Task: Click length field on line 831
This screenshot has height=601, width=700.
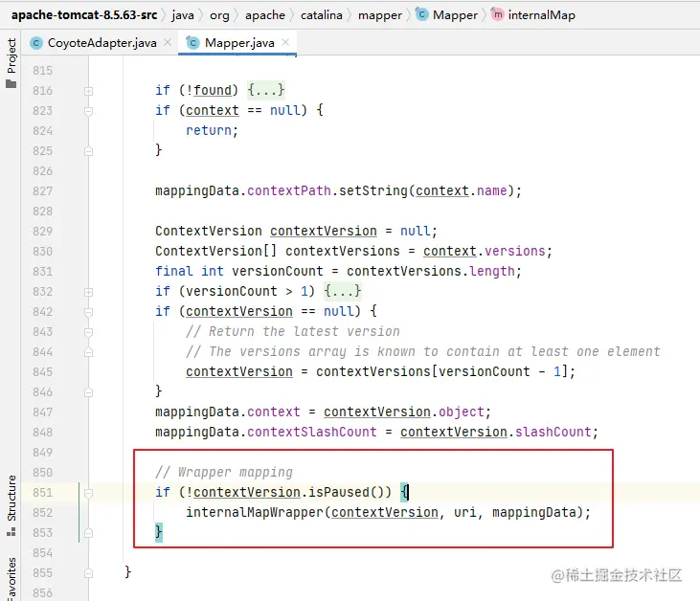Action: click(x=491, y=271)
